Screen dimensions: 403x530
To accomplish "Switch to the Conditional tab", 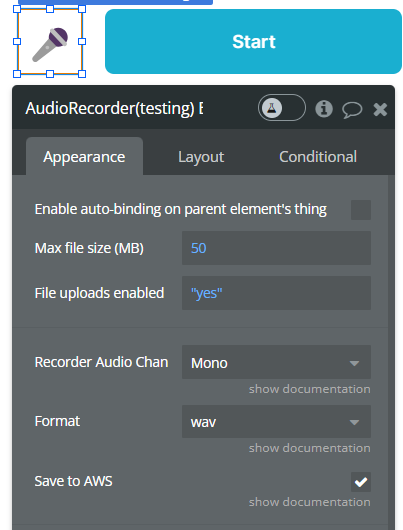I will [318, 157].
